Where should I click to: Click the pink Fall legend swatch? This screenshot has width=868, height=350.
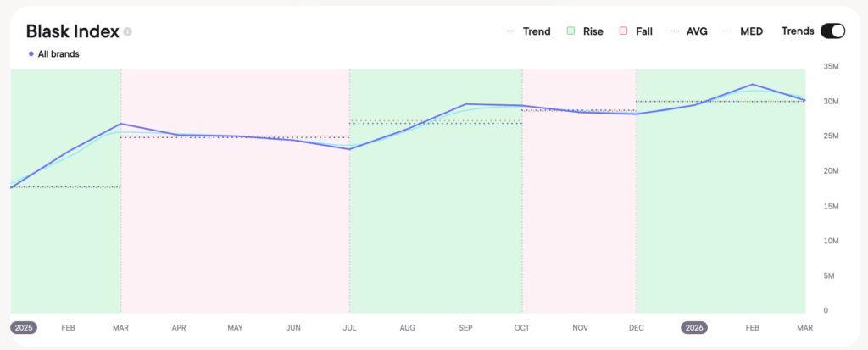point(624,31)
